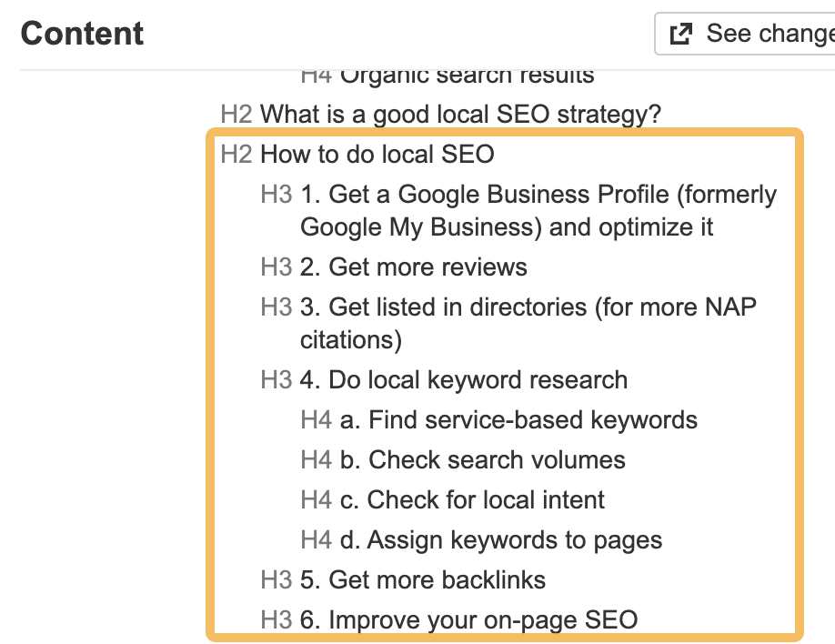Select the '2. Get more reviews' heading
Viewport: 835px width, 644px height.
tap(414, 267)
